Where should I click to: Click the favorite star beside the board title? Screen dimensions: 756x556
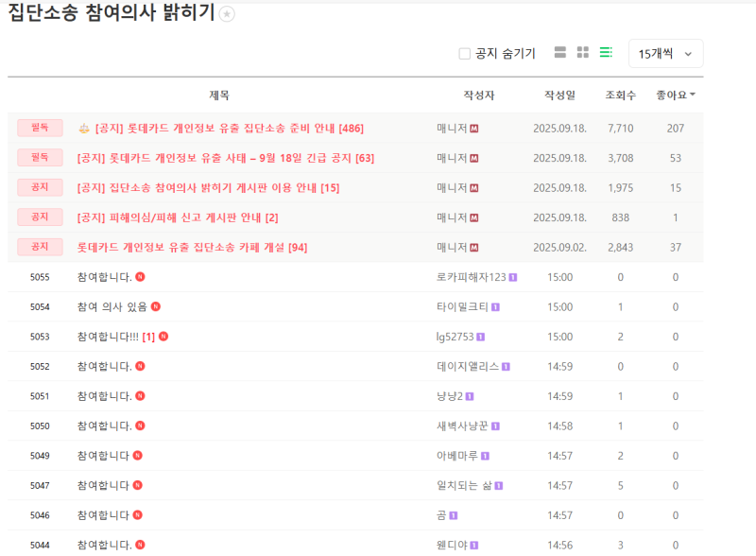[x=228, y=13]
